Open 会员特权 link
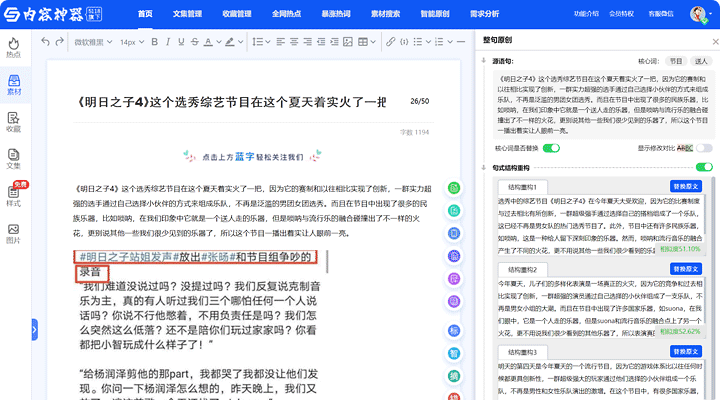Screen dimensions: 720x400 pyautogui.click(x=621, y=14)
